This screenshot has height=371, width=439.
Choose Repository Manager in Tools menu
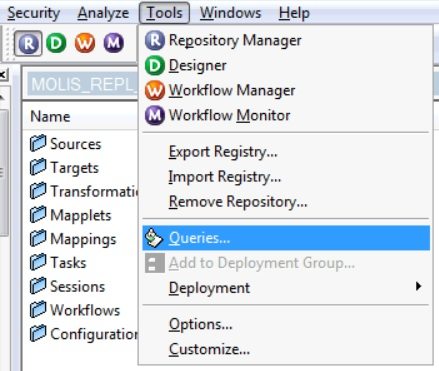click(286, 40)
